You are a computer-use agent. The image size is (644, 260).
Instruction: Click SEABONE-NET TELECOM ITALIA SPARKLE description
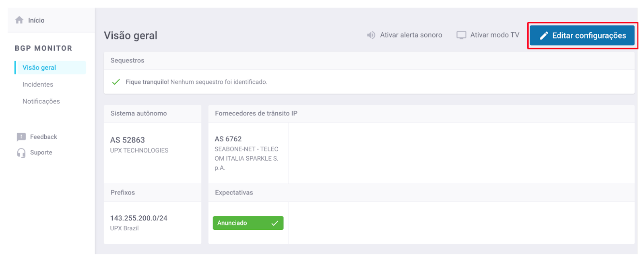246,159
